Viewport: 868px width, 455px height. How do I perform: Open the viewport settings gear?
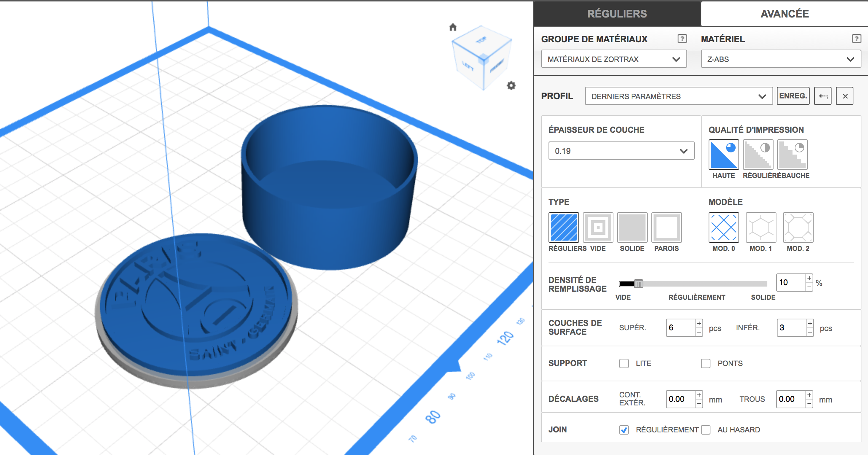click(511, 86)
